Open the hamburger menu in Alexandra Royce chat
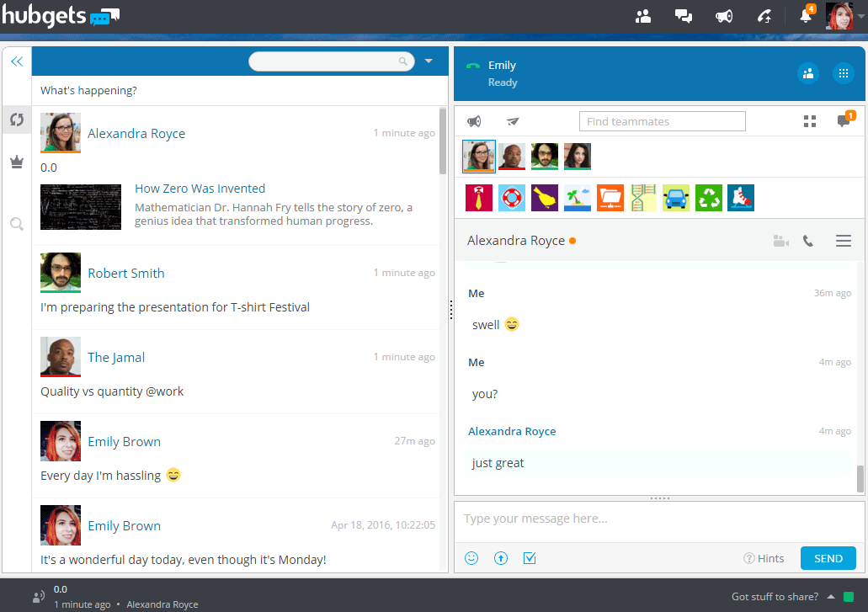This screenshot has width=868, height=612. (x=843, y=242)
